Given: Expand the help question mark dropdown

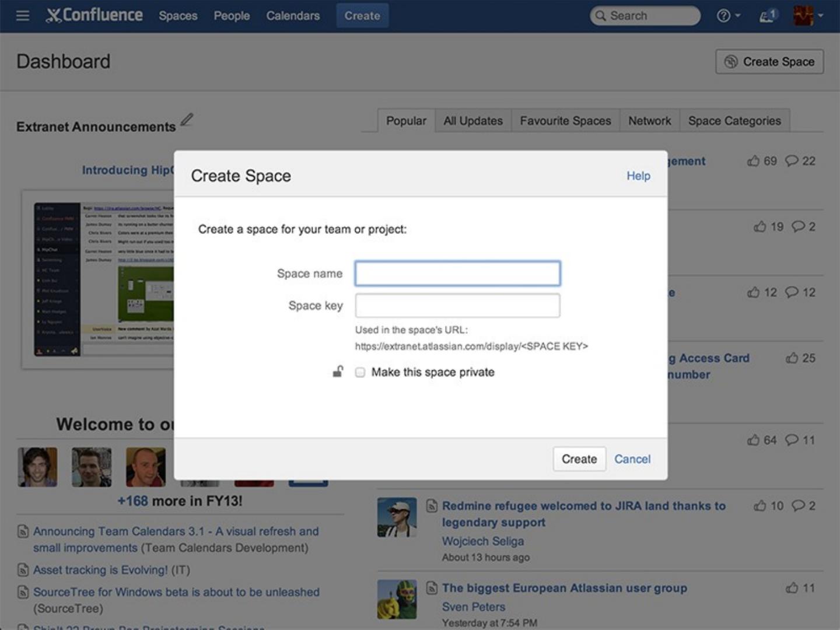Looking at the screenshot, I should coord(724,16).
